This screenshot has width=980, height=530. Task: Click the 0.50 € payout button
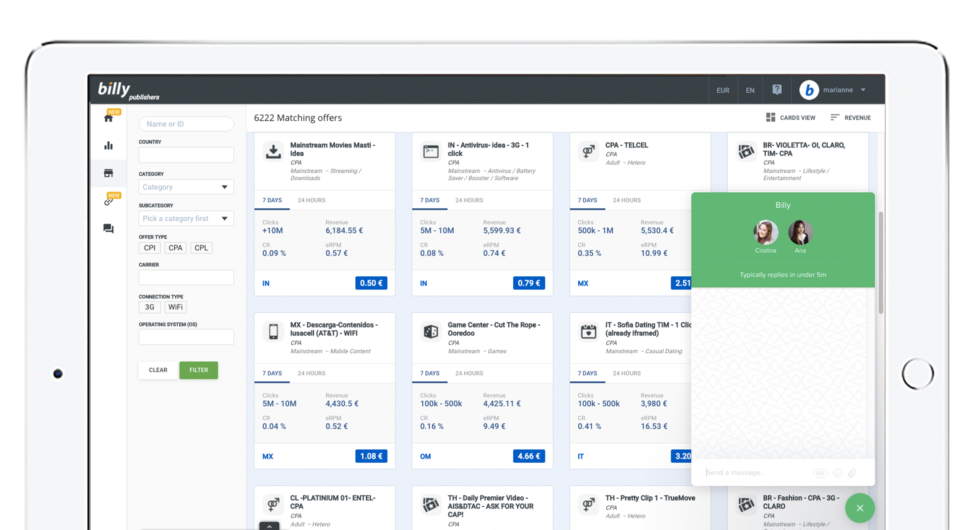pos(371,283)
